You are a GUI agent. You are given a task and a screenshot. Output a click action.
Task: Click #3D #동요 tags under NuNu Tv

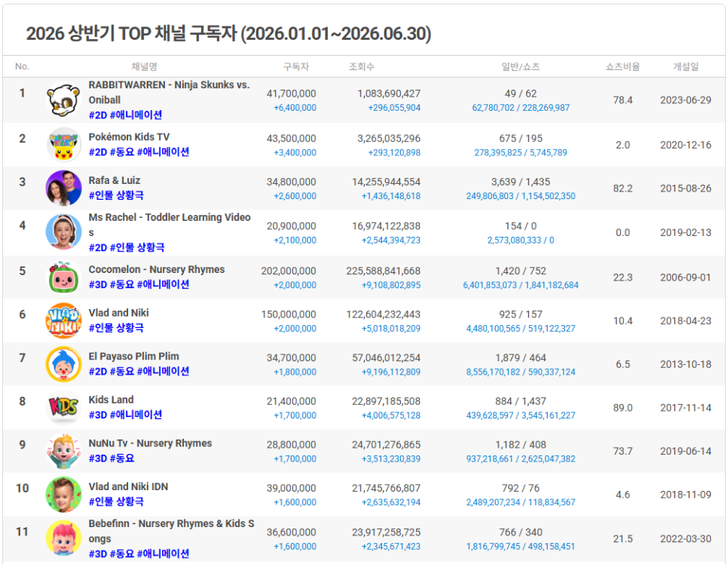(112, 458)
